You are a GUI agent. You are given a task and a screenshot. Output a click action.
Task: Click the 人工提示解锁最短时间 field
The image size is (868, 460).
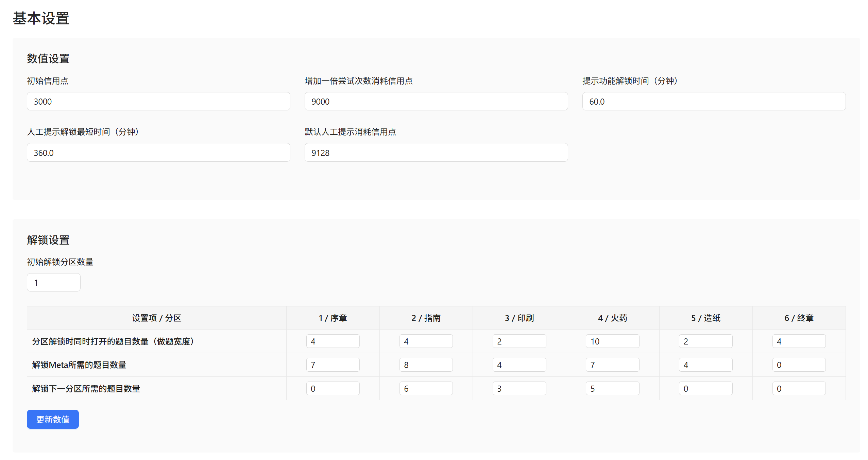(x=158, y=153)
